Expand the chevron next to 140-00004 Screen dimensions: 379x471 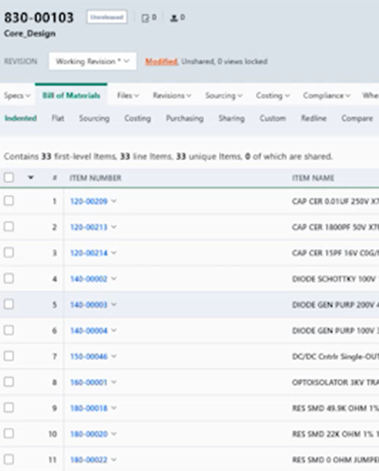click(x=114, y=330)
